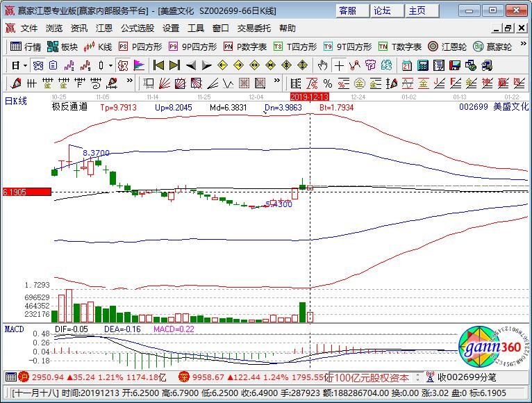This screenshot has height=403, width=532.
Task: Click the 2019-12-13 date marker
Action: tap(310, 97)
